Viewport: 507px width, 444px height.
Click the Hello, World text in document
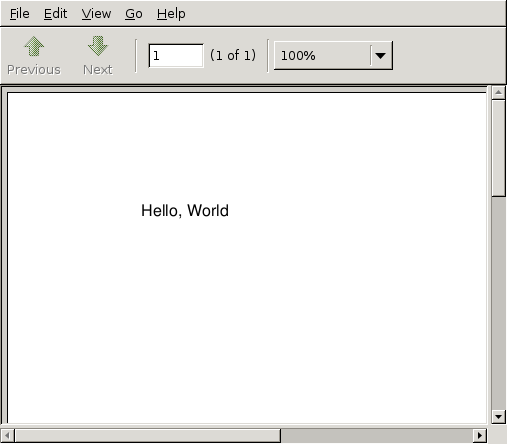pos(185,211)
